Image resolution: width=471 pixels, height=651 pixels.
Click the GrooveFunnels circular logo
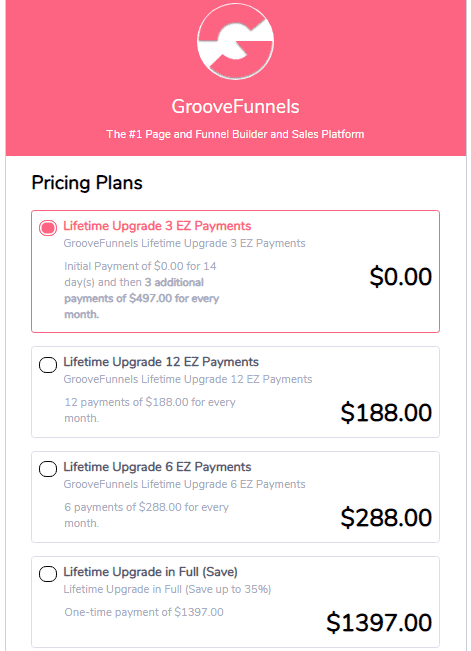tap(236, 41)
